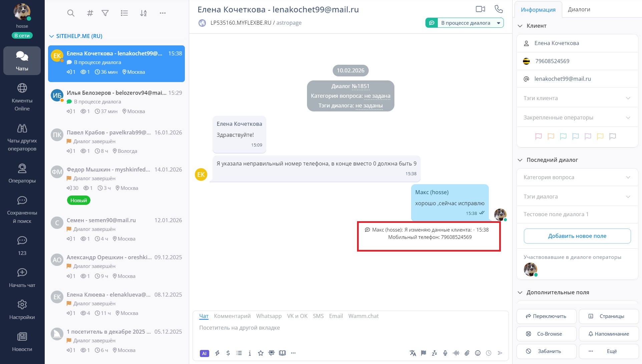This screenshot has width=642, height=364.
Task: Click the 'Добавить новое поле' button
Action: coord(577,236)
